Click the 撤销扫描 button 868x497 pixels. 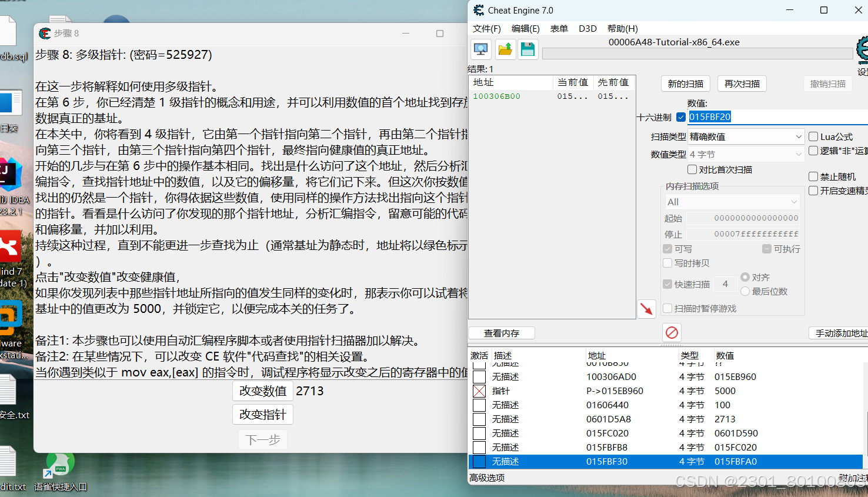tap(828, 84)
